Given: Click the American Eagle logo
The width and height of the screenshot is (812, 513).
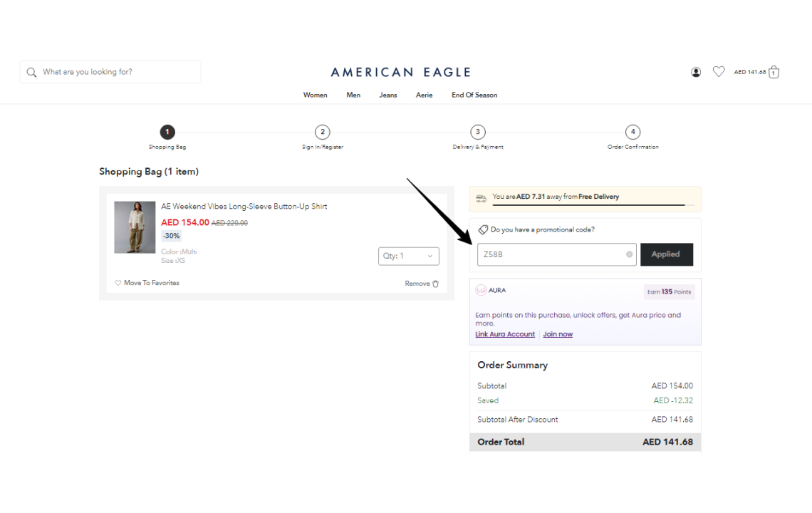Looking at the screenshot, I should pyautogui.click(x=401, y=72).
